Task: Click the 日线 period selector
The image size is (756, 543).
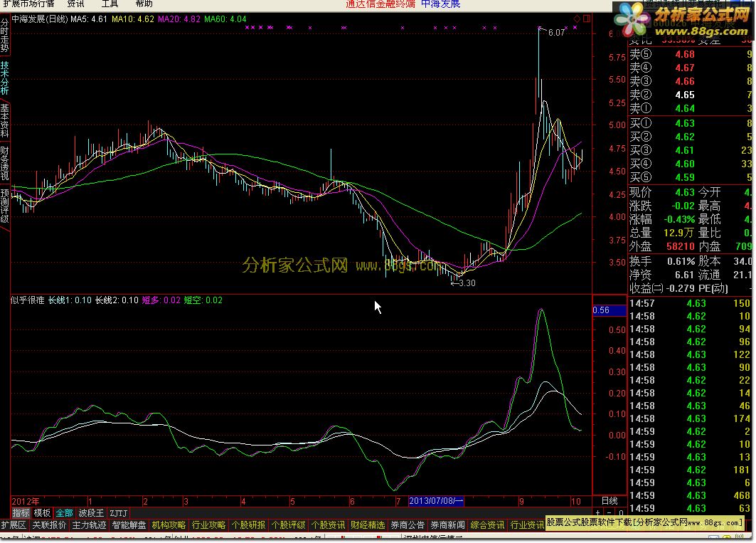Action: pyautogui.click(x=609, y=501)
